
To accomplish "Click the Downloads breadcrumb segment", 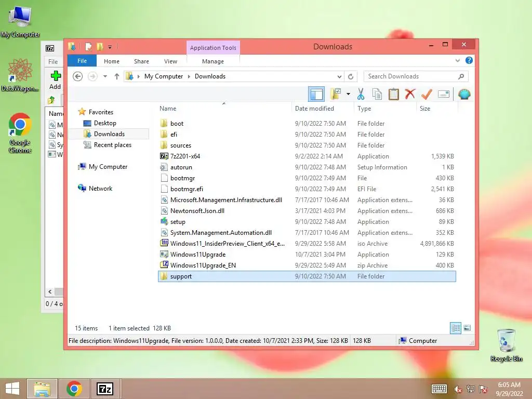I will [x=210, y=76].
